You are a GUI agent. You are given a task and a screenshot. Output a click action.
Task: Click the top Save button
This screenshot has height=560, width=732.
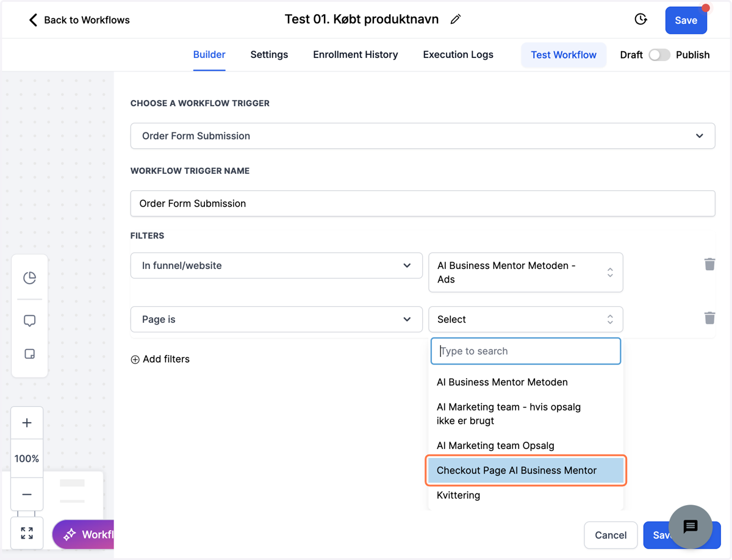(686, 21)
